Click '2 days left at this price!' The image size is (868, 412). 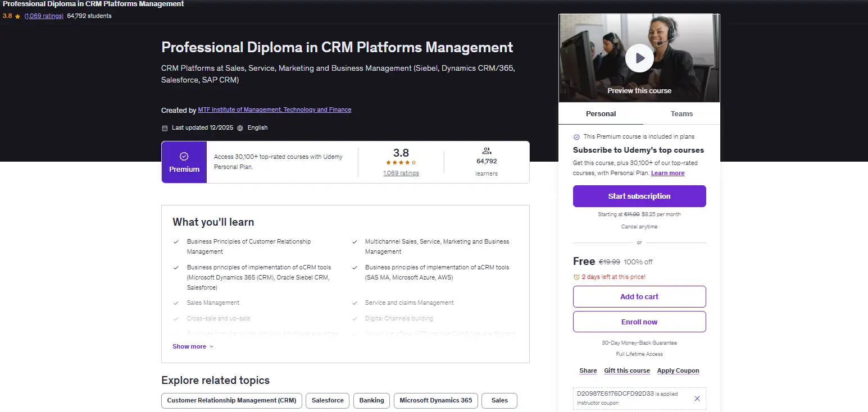613,277
